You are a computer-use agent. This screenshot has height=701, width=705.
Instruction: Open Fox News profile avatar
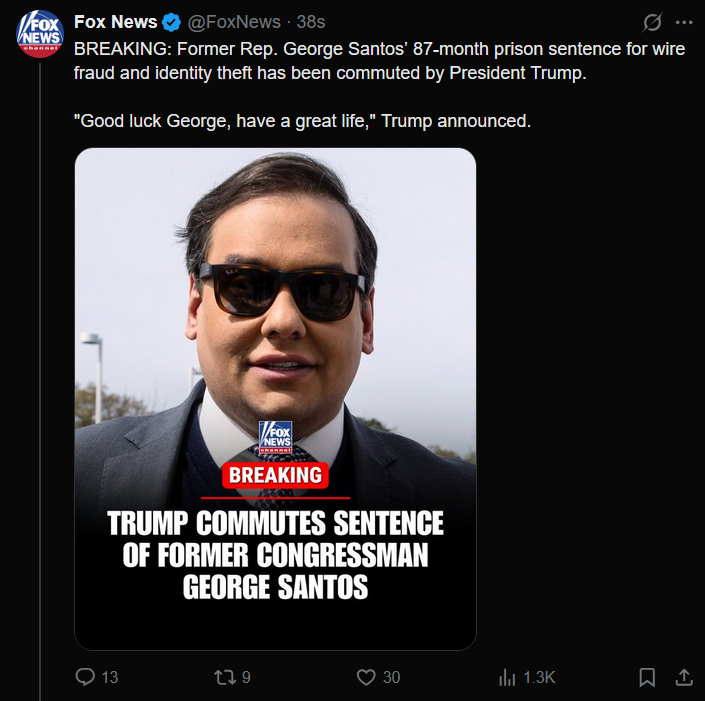pyautogui.click(x=40, y=34)
